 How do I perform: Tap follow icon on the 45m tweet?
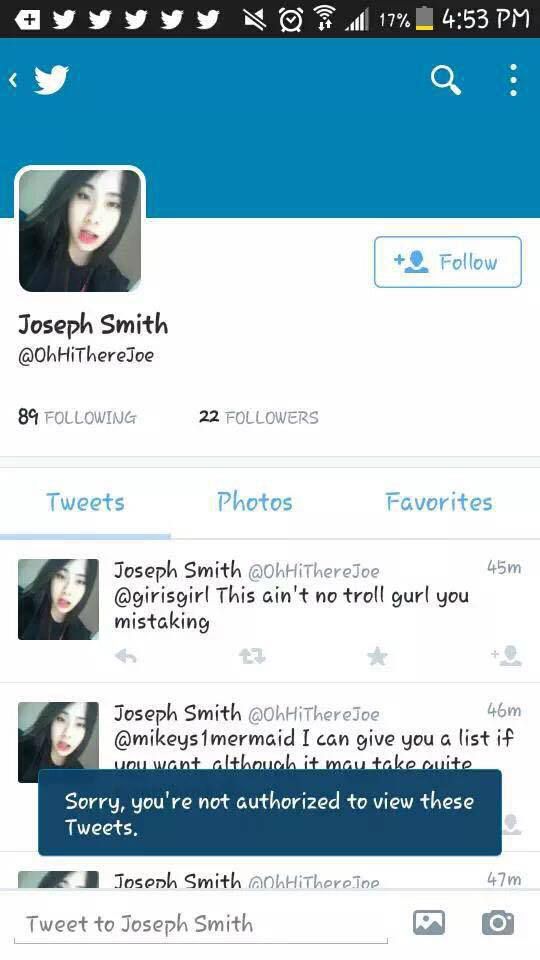pos(507,656)
